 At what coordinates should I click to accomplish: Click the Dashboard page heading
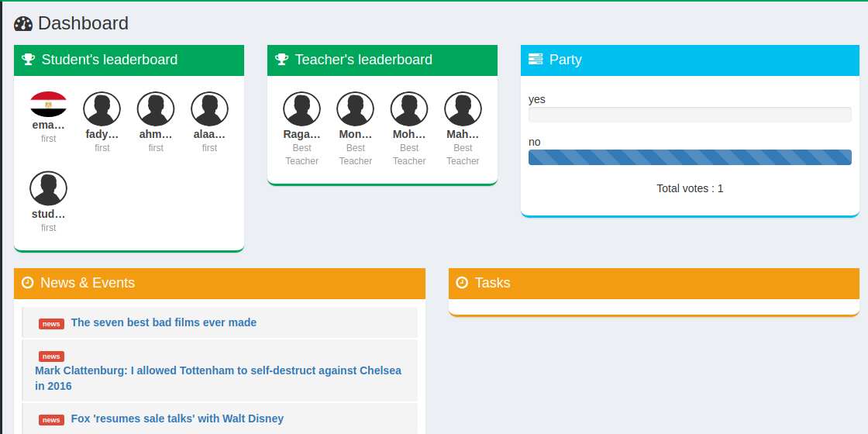pos(83,23)
